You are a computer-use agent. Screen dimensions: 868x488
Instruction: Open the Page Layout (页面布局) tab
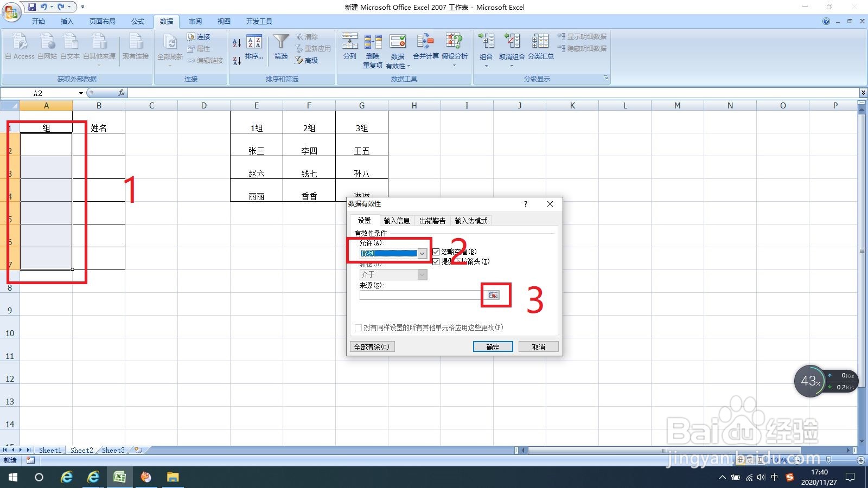(102, 21)
